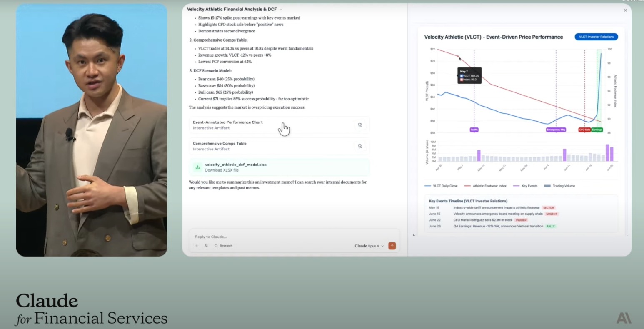This screenshot has width=644, height=329.
Task: Click the VLCT Investor Relations button
Action: point(596,37)
